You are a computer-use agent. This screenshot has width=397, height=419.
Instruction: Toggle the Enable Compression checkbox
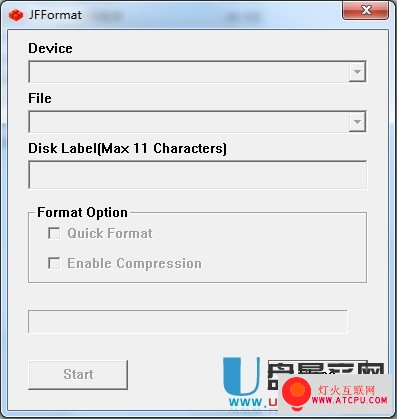[54, 263]
